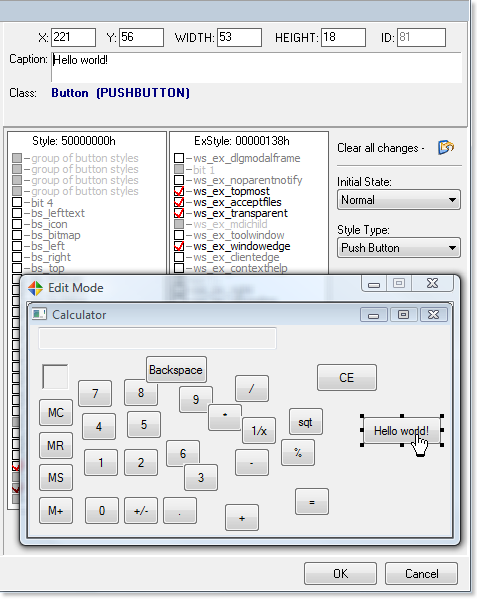Uncheck ws_ex_windowedge style
The width and height of the screenshot is (477, 600).
[x=179, y=246]
